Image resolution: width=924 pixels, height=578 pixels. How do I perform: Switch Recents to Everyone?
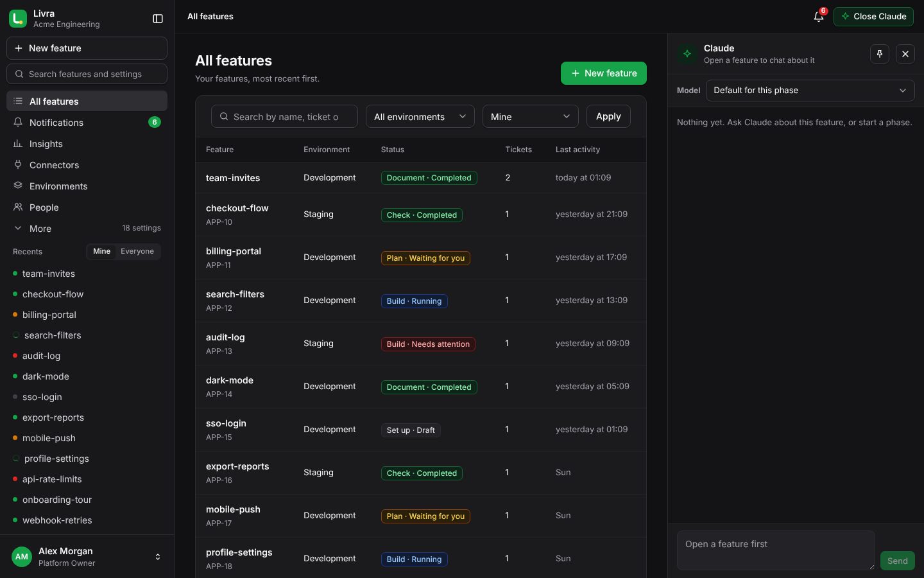(x=137, y=251)
